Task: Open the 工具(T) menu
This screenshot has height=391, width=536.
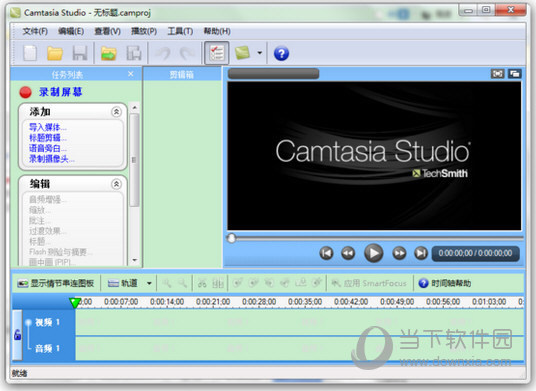Action: [x=180, y=31]
